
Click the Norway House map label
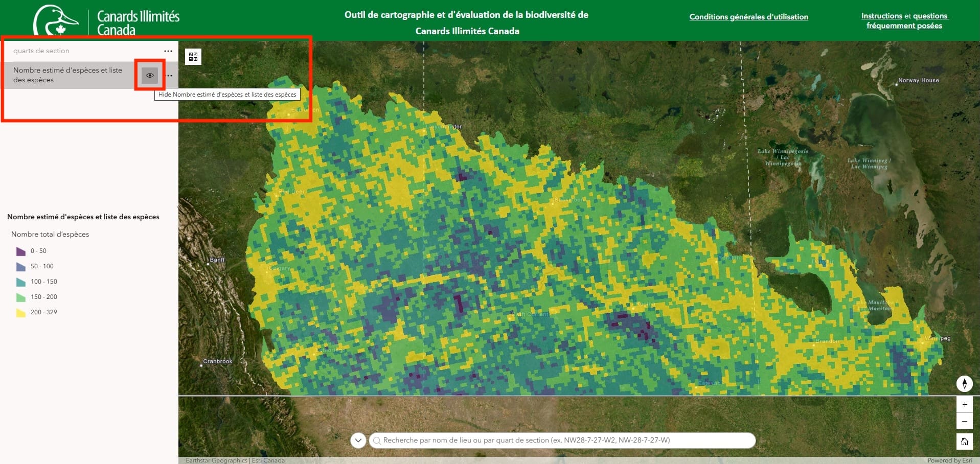pyautogui.click(x=918, y=80)
